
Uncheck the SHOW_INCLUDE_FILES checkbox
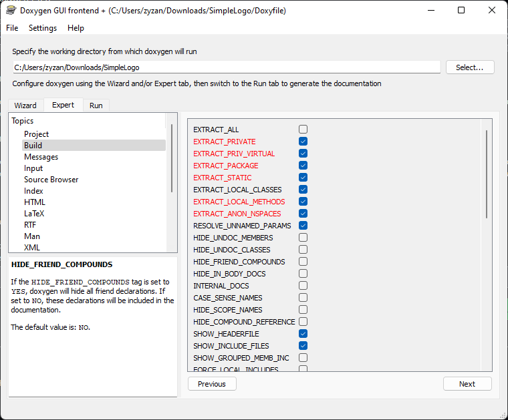coord(303,346)
